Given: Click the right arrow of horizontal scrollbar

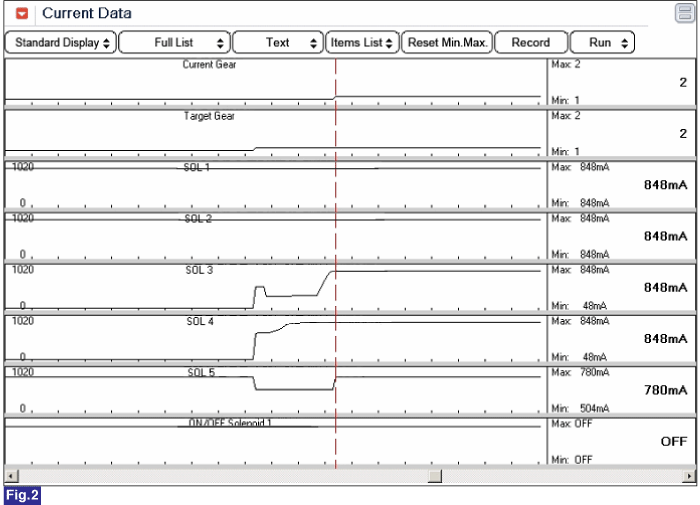Looking at the screenshot, I should pyautogui.click(x=689, y=476).
